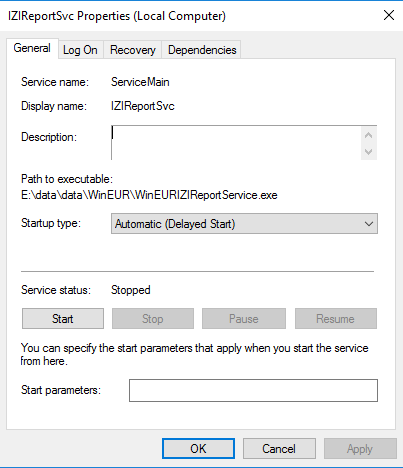Image resolution: width=403 pixels, height=468 pixels.
Task: Select the Dependencies tab
Action: click(x=202, y=50)
